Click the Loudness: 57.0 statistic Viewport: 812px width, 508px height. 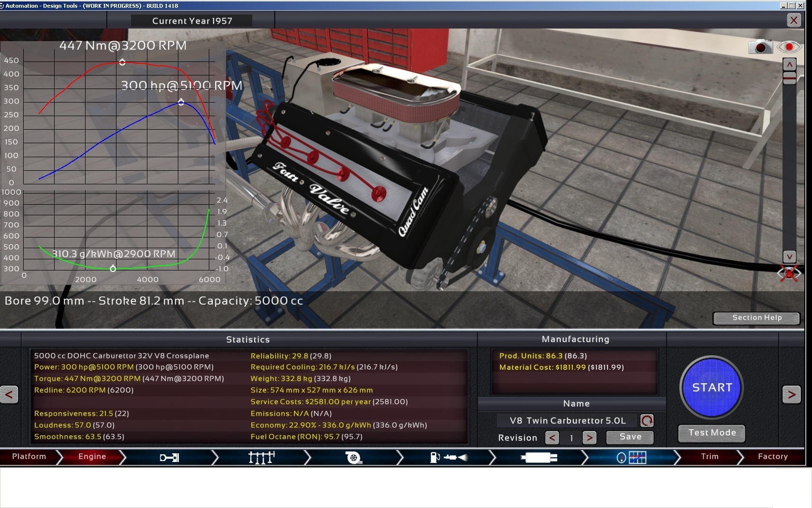point(74,425)
